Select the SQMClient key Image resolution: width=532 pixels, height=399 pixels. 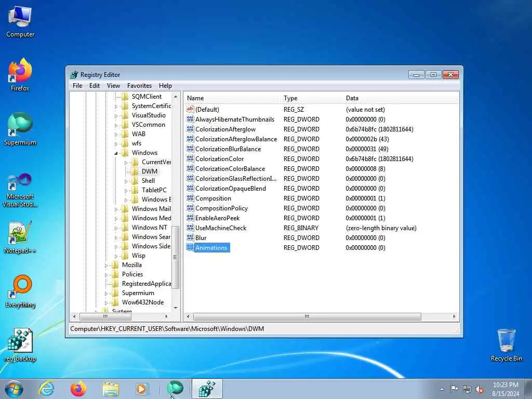[x=147, y=96]
